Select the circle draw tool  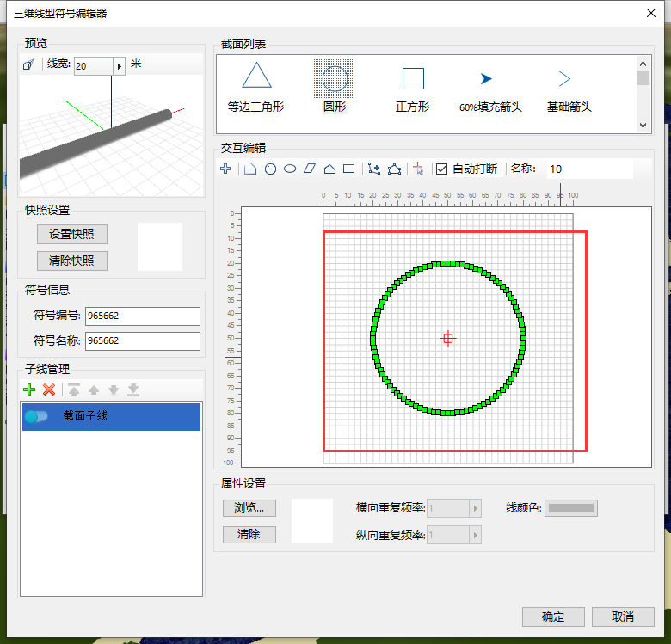(270, 169)
